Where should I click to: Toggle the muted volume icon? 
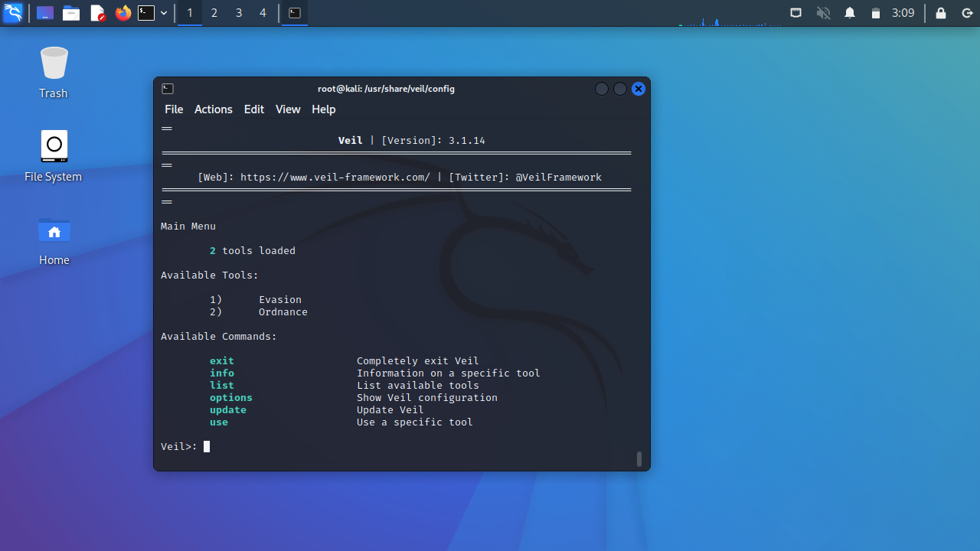(x=823, y=13)
